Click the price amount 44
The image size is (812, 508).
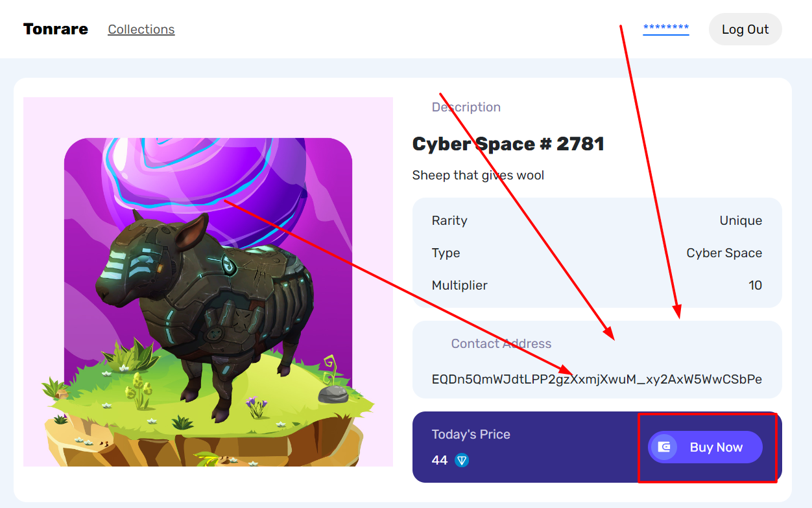tap(440, 460)
